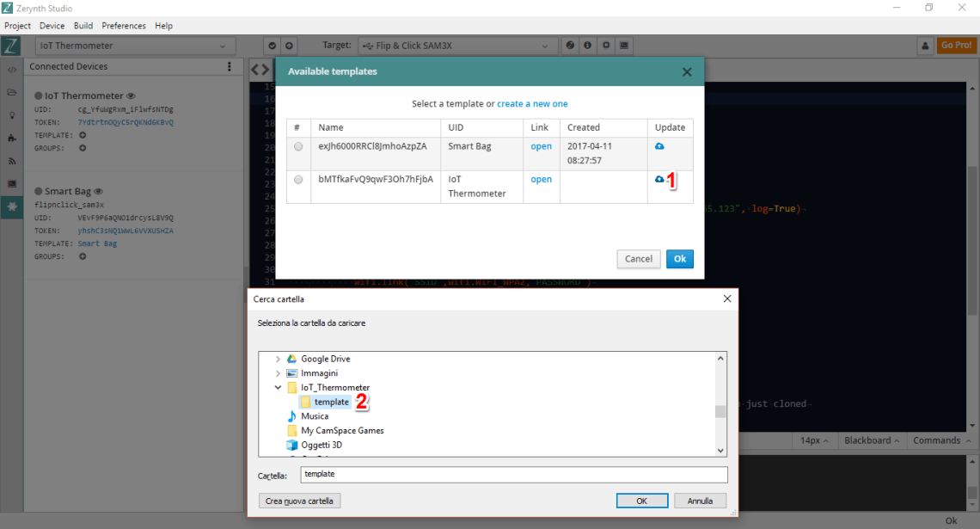Select the verify/compile icon in the toolbar
The width and height of the screenshot is (980, 529).
tap(272, 45)
